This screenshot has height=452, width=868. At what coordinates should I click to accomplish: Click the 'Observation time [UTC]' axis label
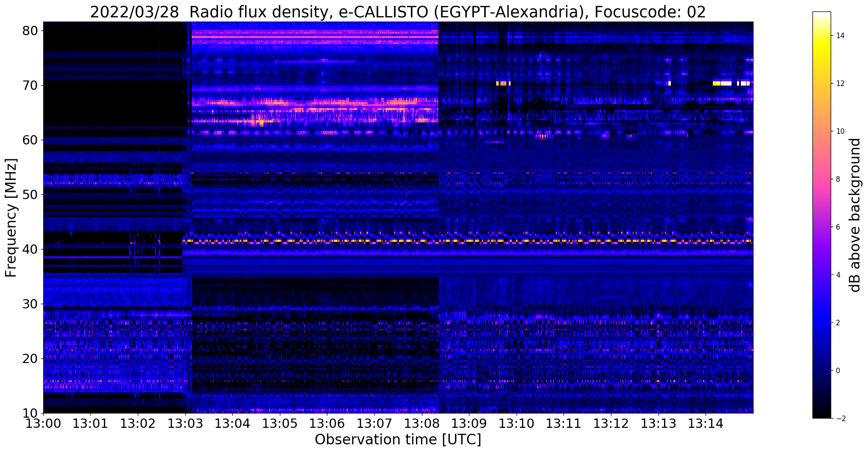[x=398, y=440]
